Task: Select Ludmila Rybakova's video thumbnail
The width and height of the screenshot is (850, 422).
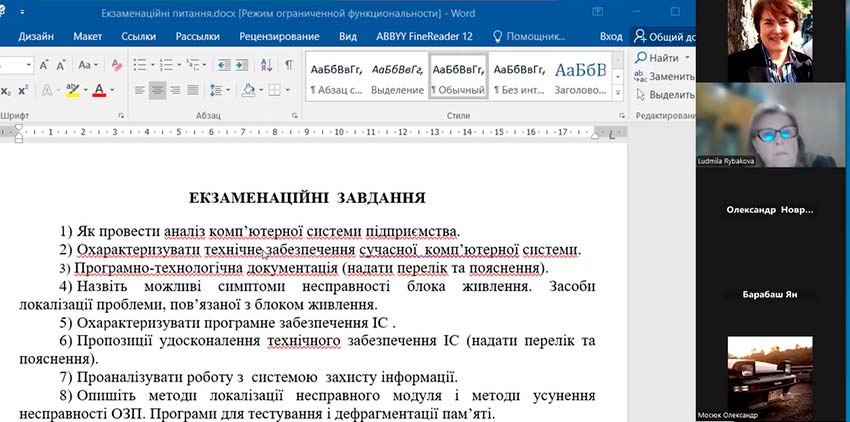Action: click(x=768, y=127)
